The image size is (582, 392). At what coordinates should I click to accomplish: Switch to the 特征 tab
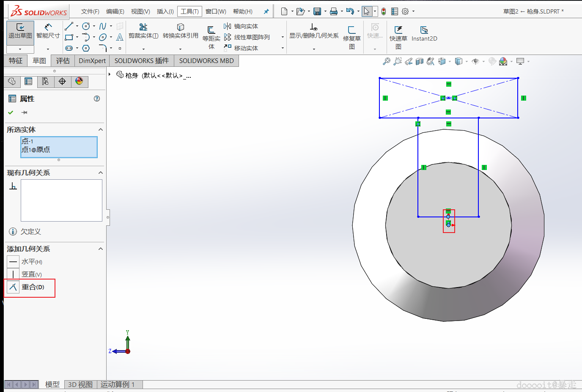tap(16, 61)
